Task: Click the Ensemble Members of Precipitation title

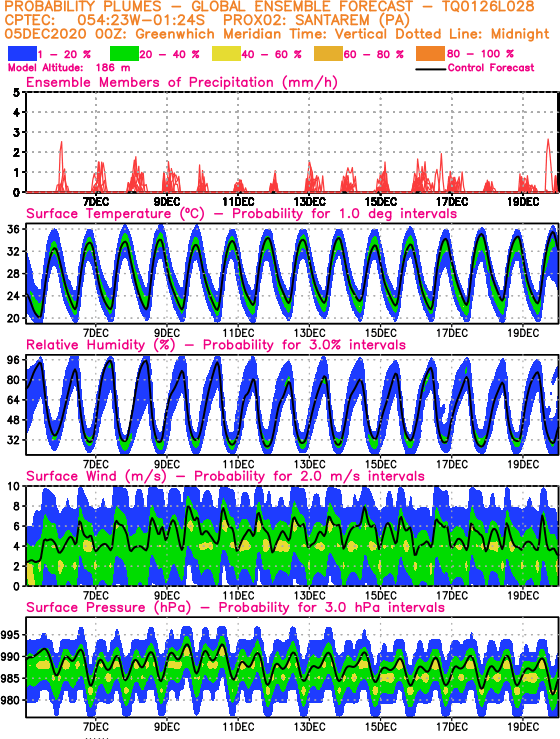Action: tap(182, 82)
